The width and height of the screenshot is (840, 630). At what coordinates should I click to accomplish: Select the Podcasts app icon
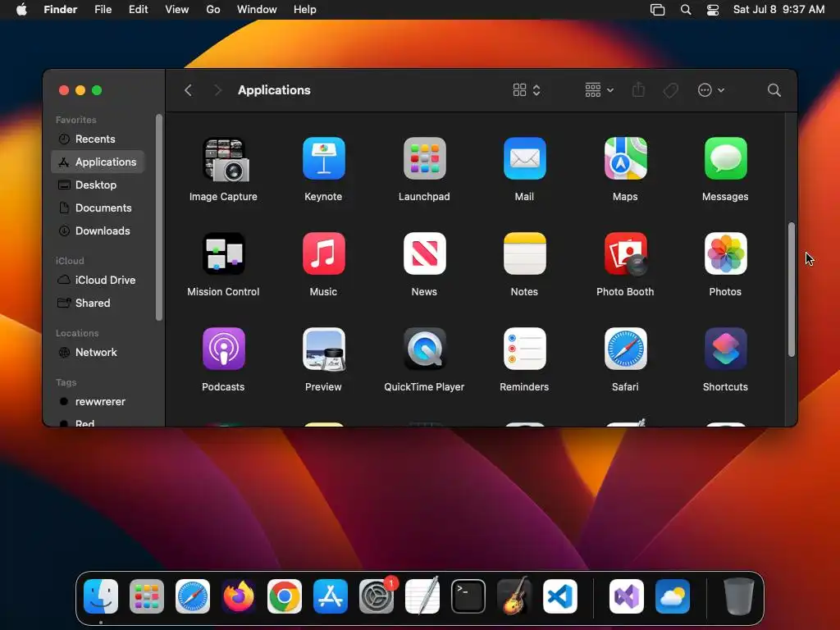[223, 349]
